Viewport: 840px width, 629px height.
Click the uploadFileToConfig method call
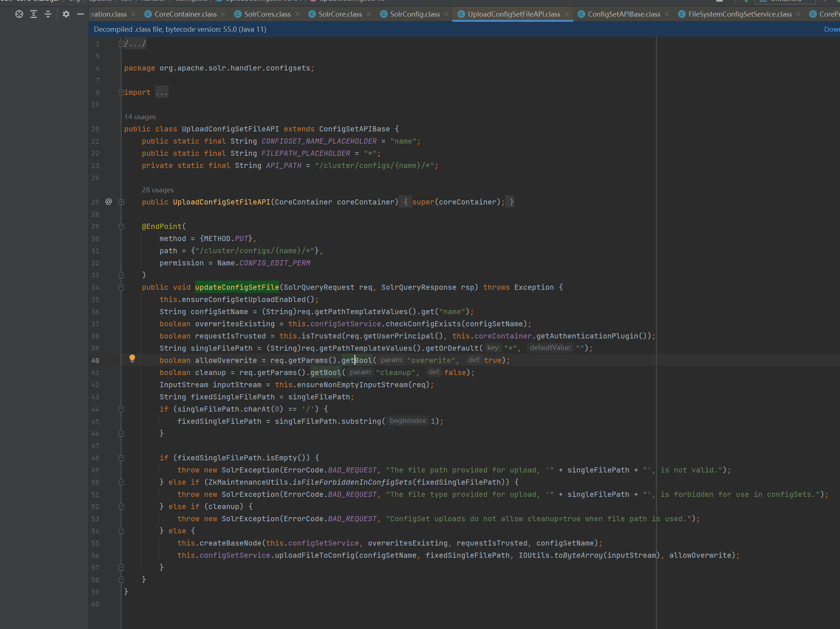coord(314,555)
